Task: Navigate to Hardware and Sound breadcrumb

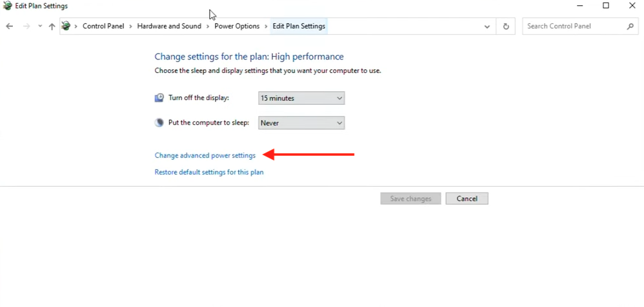Action: coord(169,26)
